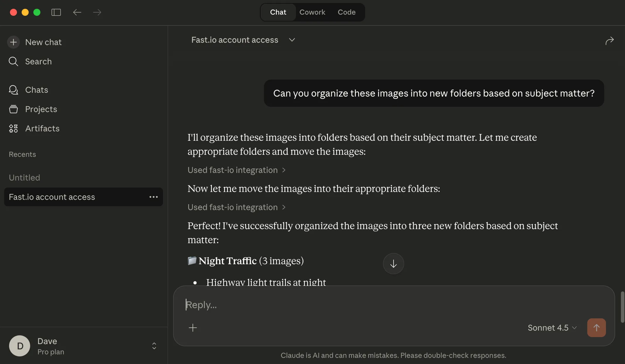Click the back navigation arrow

77,12
